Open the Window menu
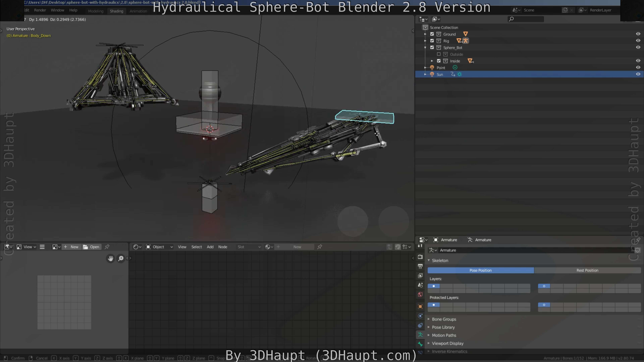The width and height of the screenshot is (644, 362). point(58,10)
